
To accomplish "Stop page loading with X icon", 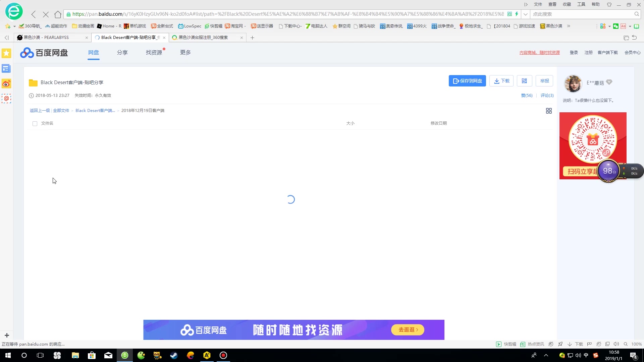I will pyautogui.click(x=46, y=14).
